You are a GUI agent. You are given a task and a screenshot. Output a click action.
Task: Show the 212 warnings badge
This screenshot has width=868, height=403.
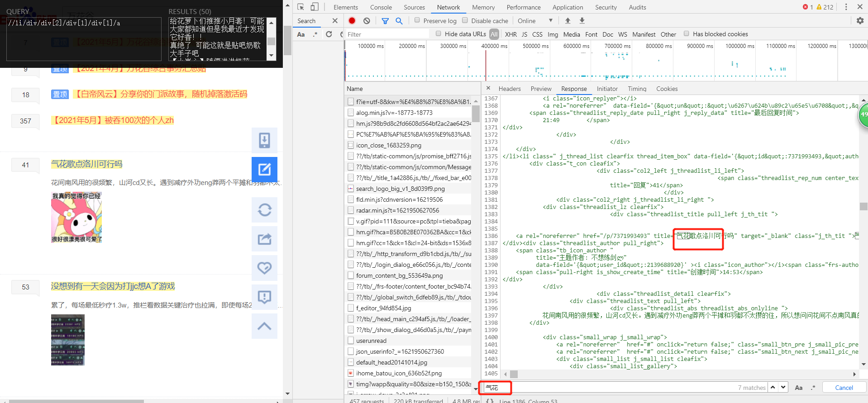click(x=825, y=7)
